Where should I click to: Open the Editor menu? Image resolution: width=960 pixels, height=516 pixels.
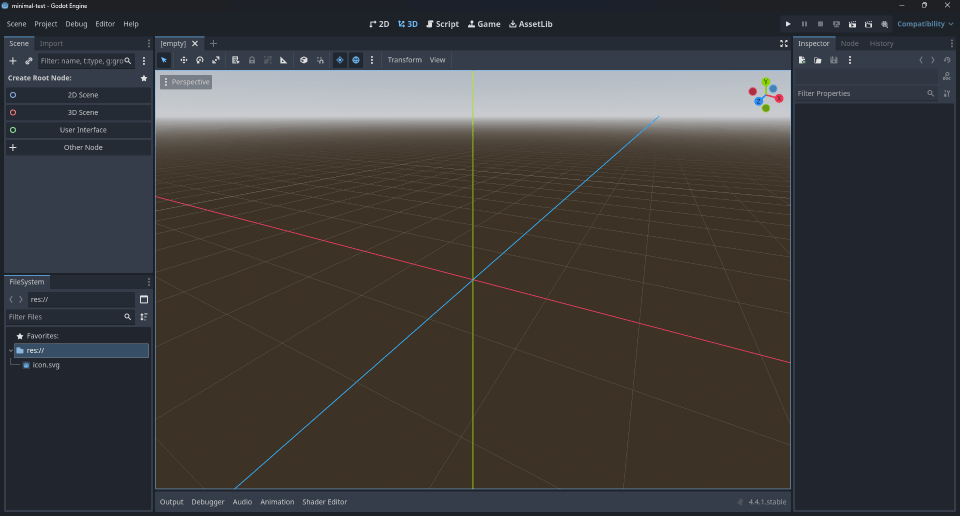[x=105, y=24]
